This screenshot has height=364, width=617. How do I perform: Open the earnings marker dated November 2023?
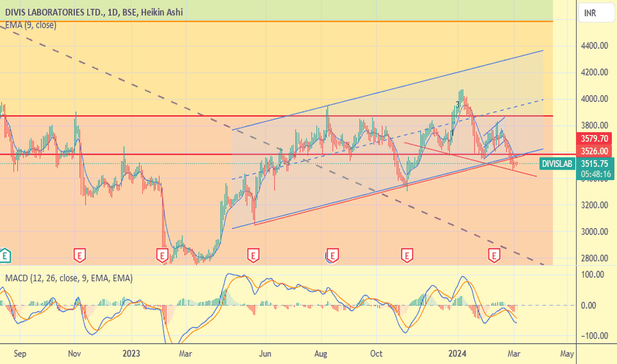pyautogui.click(x=407, y=255)
